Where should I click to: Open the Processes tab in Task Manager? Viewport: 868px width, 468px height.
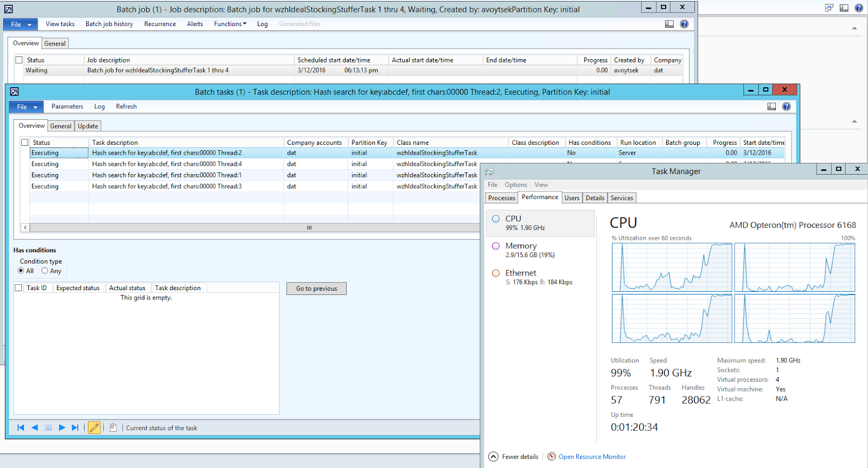coord(502,198)
